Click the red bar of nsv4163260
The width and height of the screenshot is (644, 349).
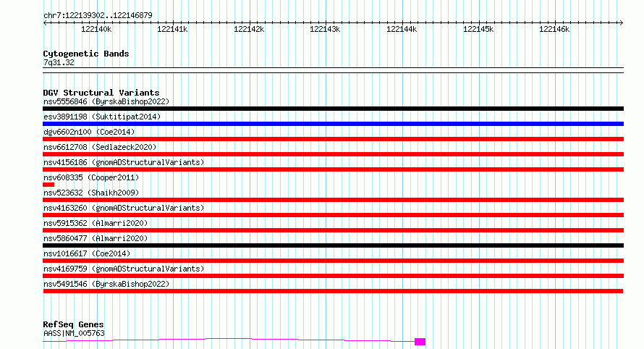(x=333, y=215)
